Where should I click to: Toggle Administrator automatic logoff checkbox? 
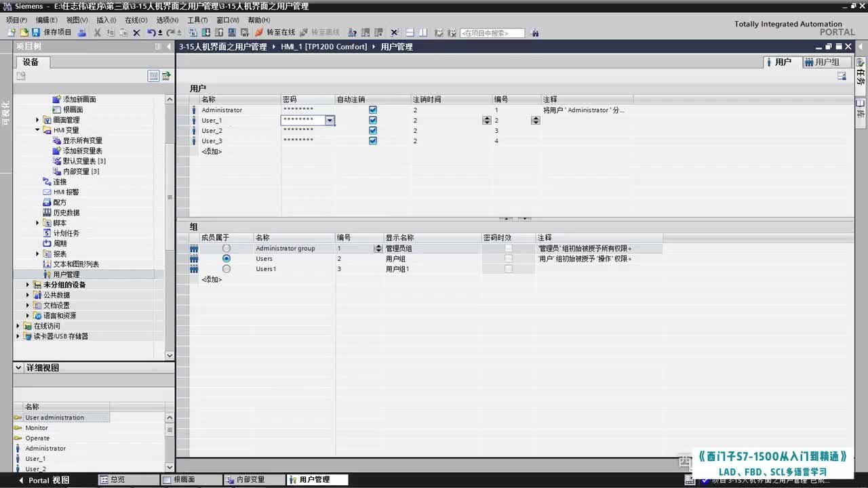click(x=373, y=110)
